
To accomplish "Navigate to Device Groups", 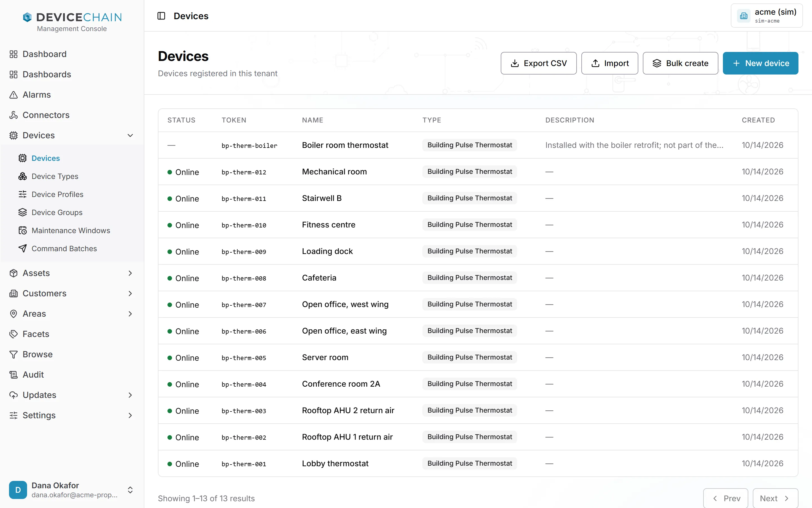I will [x=57, y=212].
